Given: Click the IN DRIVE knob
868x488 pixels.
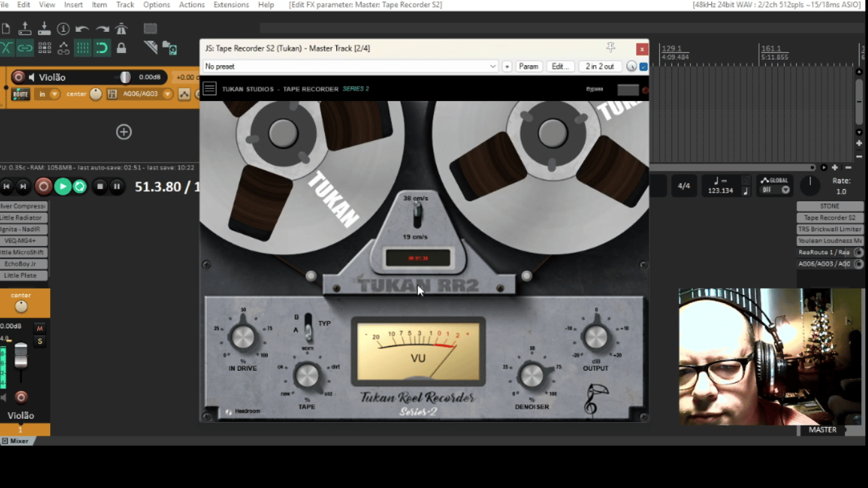Looking at the screenshot, I should point(243,337).
